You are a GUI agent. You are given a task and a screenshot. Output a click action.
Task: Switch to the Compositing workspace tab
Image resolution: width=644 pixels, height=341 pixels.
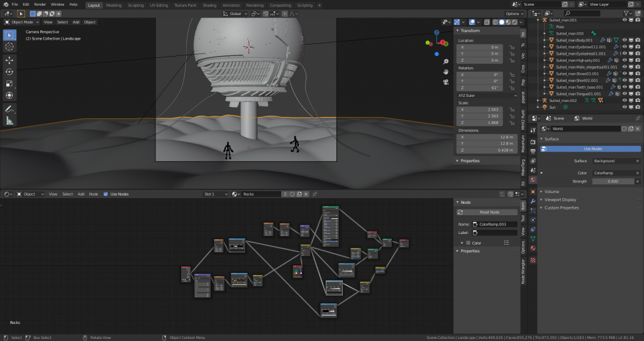(x=280, y=5)
